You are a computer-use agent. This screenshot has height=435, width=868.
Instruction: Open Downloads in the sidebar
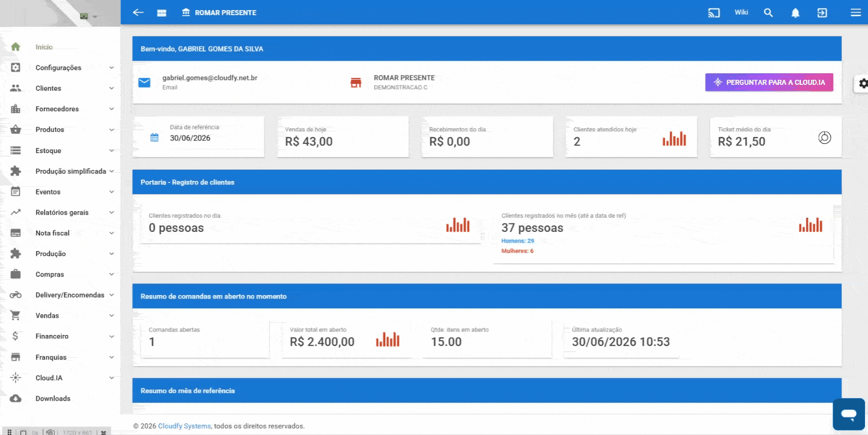point(53,398)
